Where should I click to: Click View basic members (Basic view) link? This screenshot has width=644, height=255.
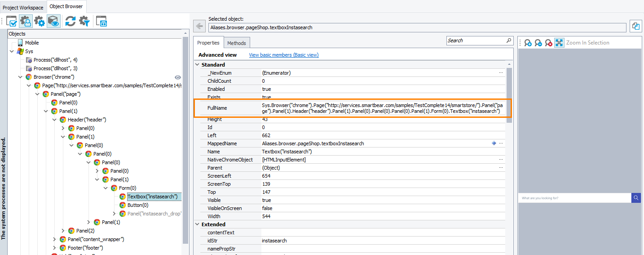[x=284, y=55]
